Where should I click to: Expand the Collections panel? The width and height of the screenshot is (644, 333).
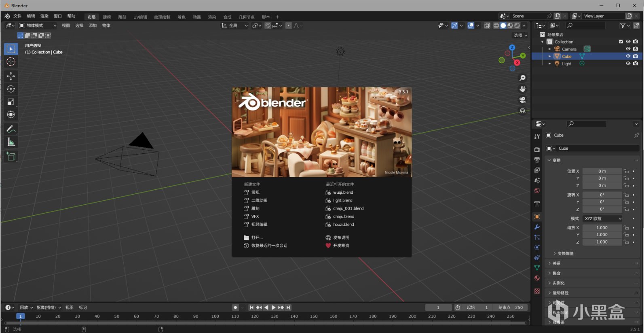pos(593,273)
